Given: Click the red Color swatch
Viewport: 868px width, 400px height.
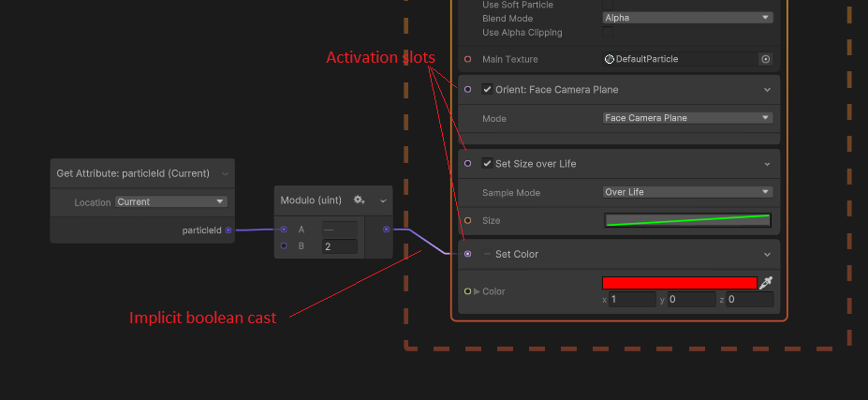Looking at the screenshot, I should point(680,283).
